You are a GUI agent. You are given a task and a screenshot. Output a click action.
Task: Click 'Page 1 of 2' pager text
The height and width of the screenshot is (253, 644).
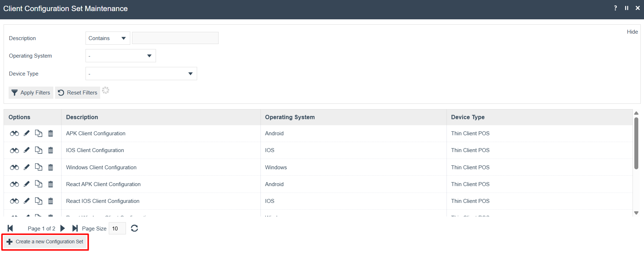42,229
